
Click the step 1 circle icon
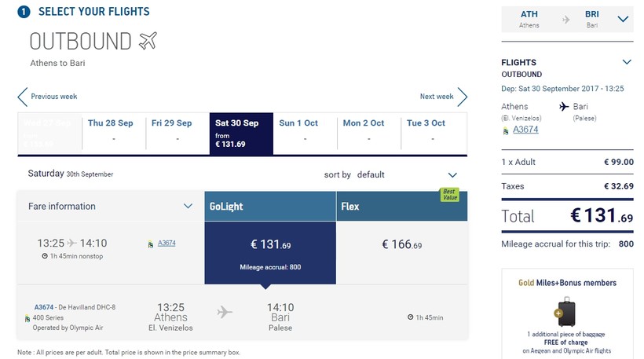click(24, 12)
